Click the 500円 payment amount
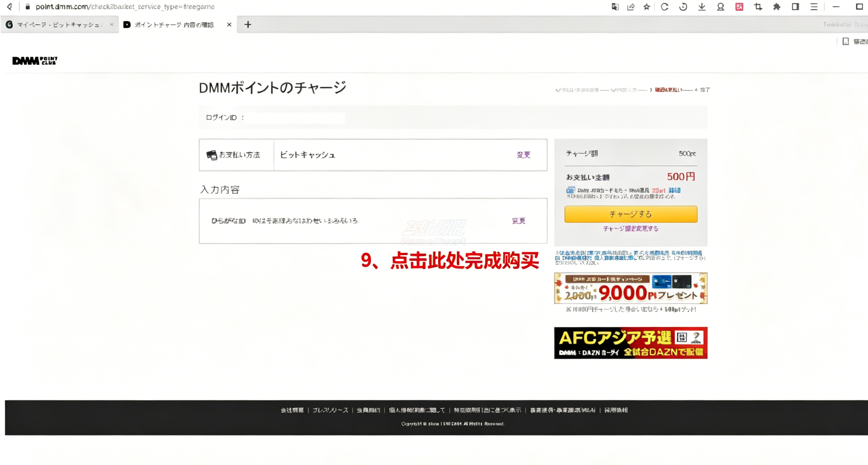 coord(681,177)
